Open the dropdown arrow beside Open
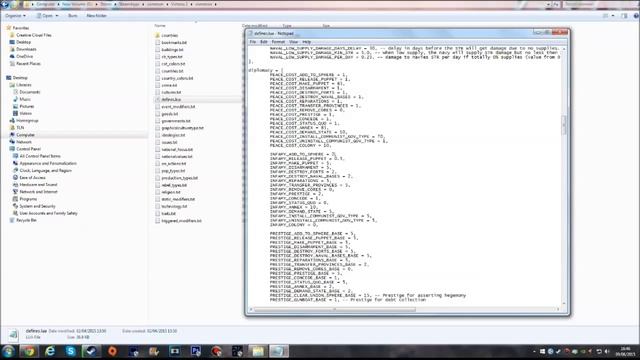640x360 pixels. (57, 16)
